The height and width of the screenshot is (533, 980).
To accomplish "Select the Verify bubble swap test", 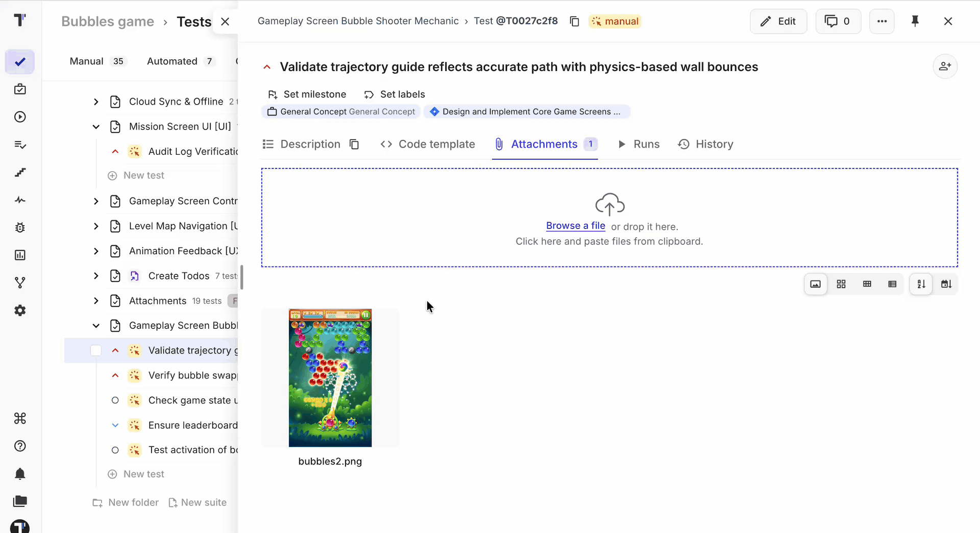I will pyautogui.click(x=193, y=376).
